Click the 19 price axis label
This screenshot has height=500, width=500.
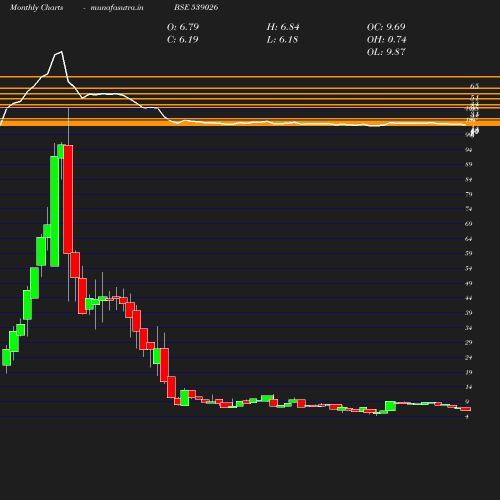tap(469, 373)
